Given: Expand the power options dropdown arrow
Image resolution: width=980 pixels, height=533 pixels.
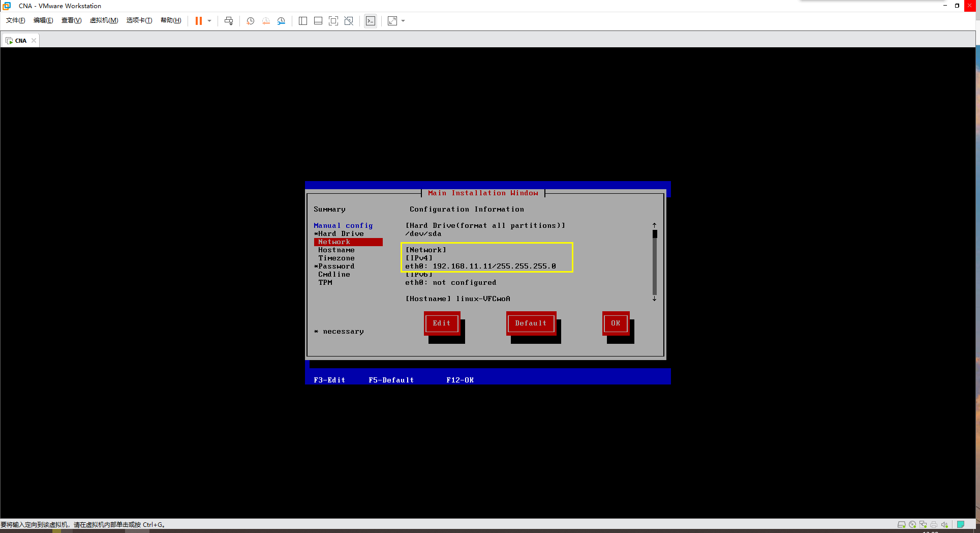Looking at the screenshot, I should point(209,21).
